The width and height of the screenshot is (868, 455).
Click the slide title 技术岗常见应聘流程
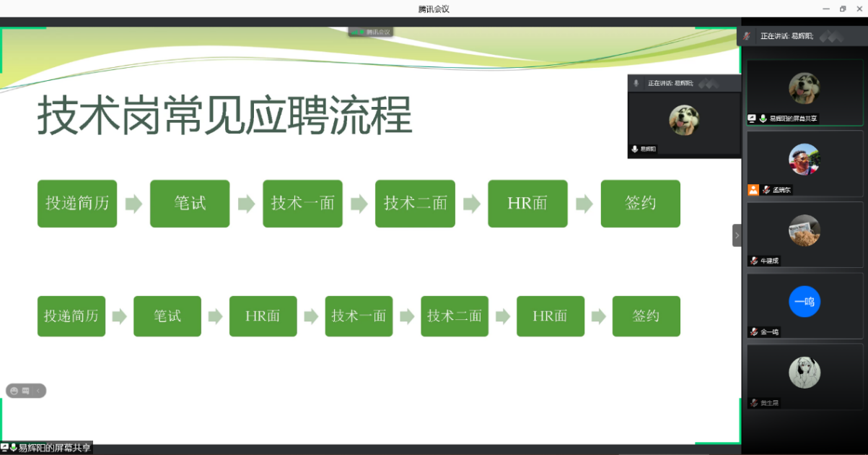click(224, 116)
